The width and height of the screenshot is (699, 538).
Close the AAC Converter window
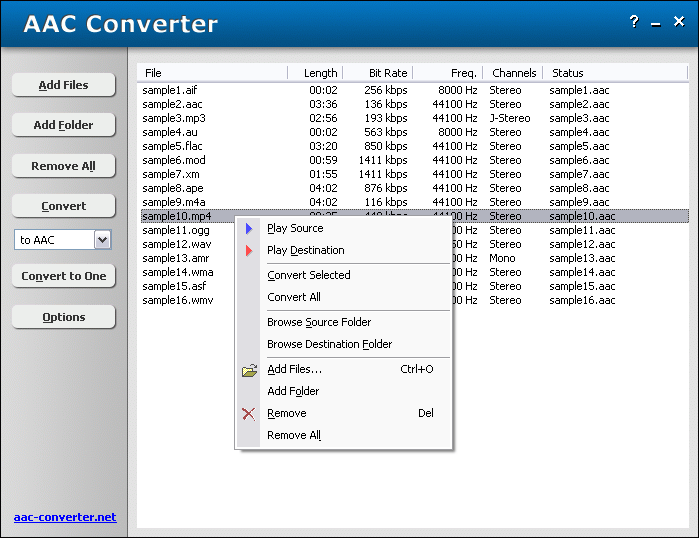(x=679, y=21)
